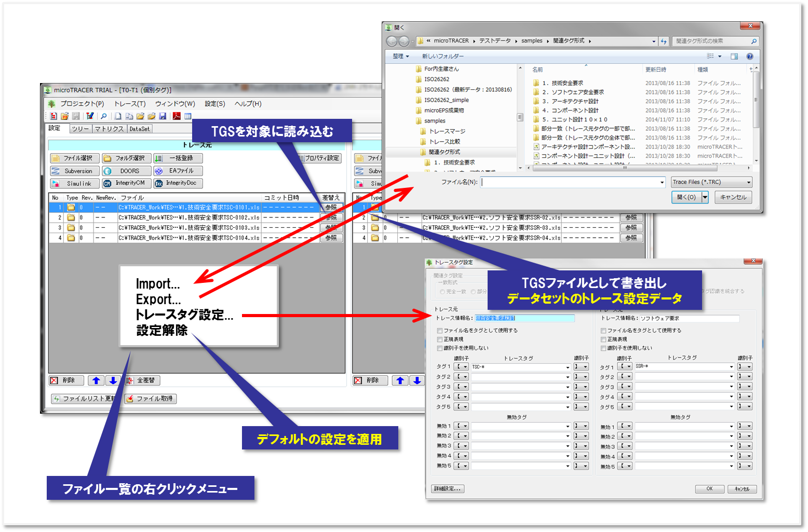The height and width of the screenshot is (532, 808).
Task: Select the 完全一致 radio button
Action: [x=442, y=292]
